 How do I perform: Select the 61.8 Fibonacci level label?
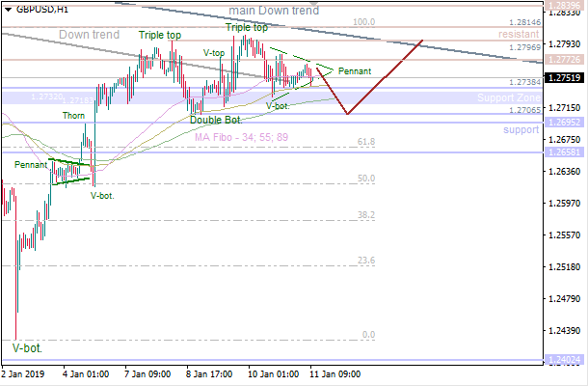click(365, 142)
